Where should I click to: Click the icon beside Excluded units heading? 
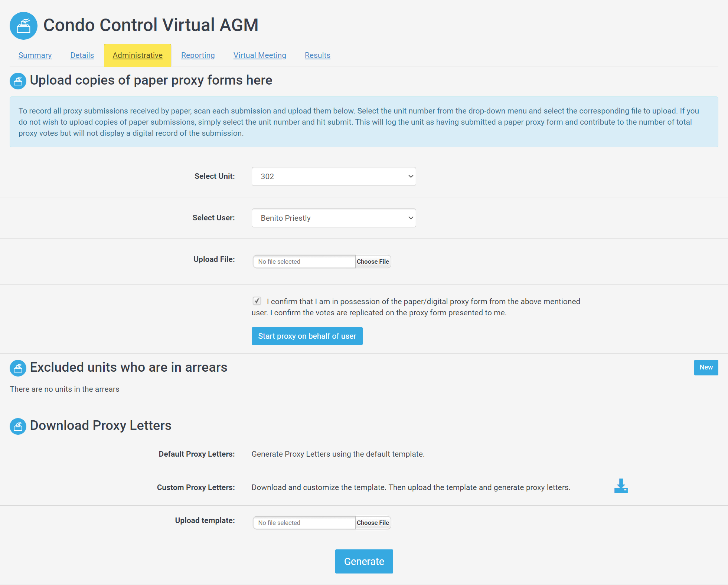point(18,368)
